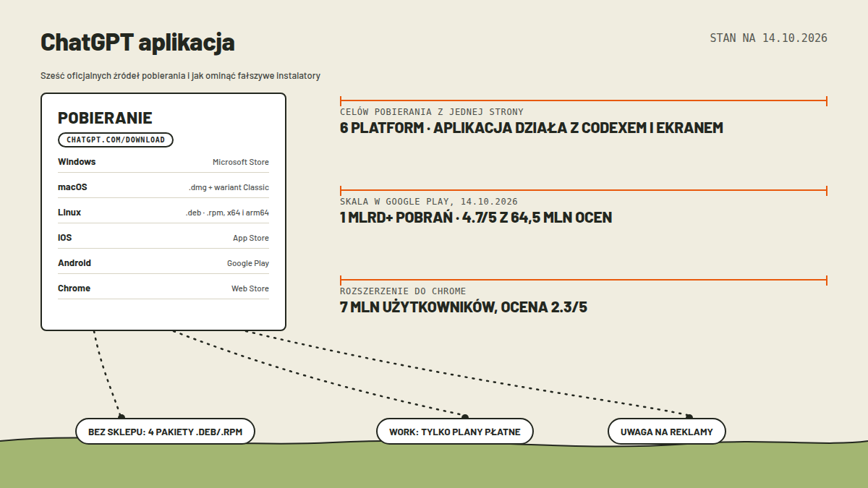
Task: Click the subtitle about 'Sześć oficjalnych źródeł pobierania'
Action: point(180,75)
